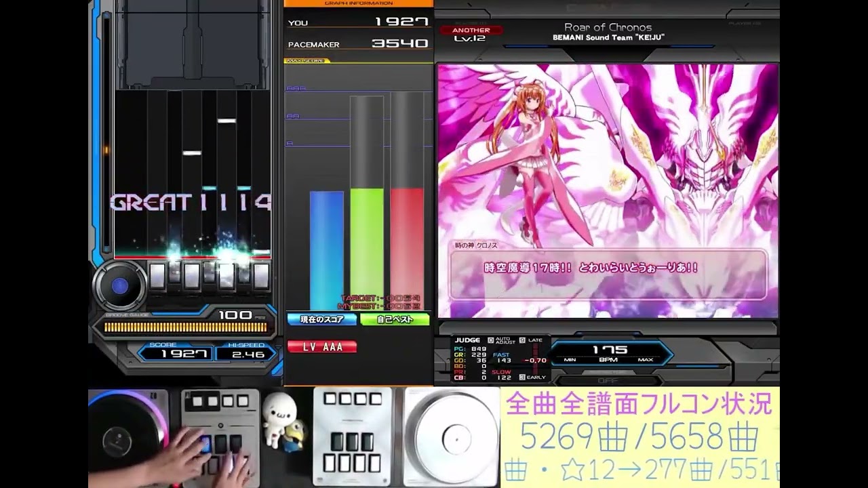Click the BEMANI Sound Team "KE!JU" artist
Image resolution: width=868 pixels, height=488 pixels.
(x=608, y=38)
